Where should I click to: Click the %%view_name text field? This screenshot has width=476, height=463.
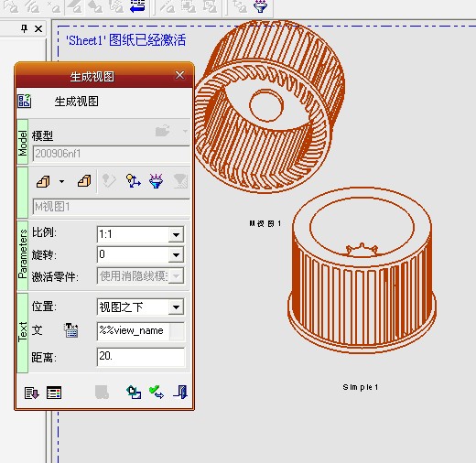133,331
